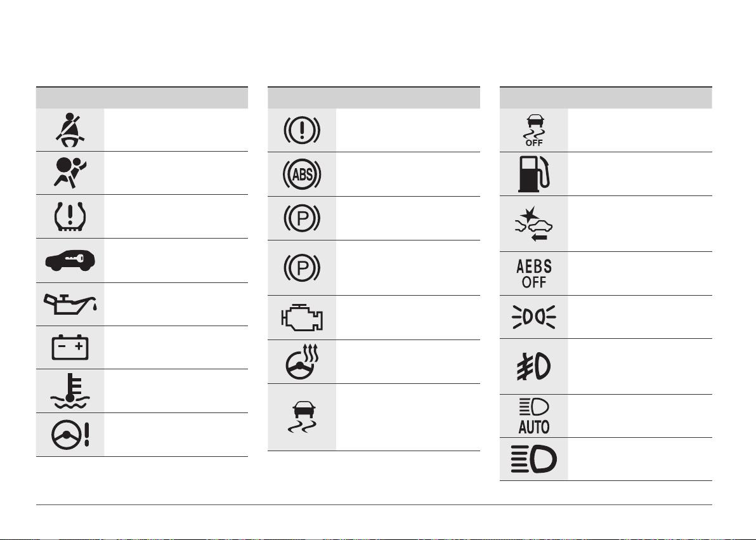Click the engine oil pressure icon
Image resolution: width=756 pixels, height=540 pixels.
(x=70, y=304)
